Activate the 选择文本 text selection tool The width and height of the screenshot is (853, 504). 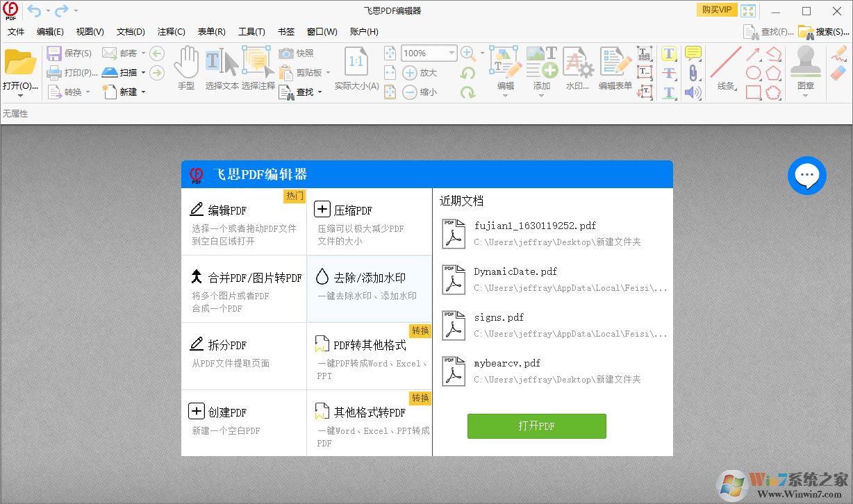coord(222,66)
